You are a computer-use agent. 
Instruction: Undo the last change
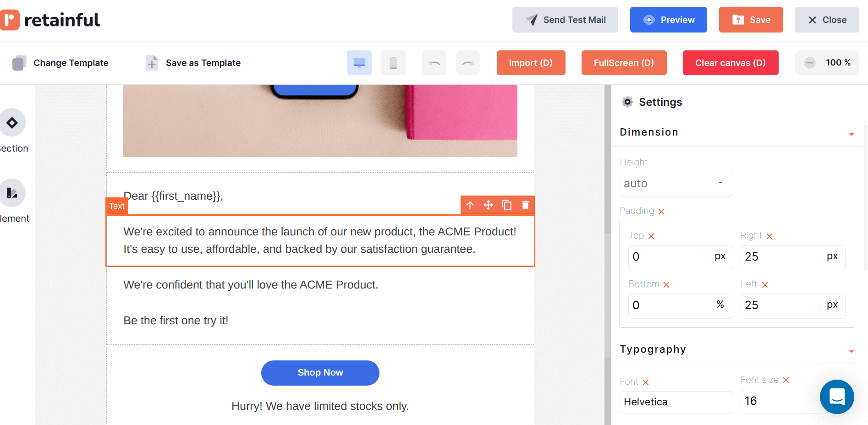click(434, 63)
